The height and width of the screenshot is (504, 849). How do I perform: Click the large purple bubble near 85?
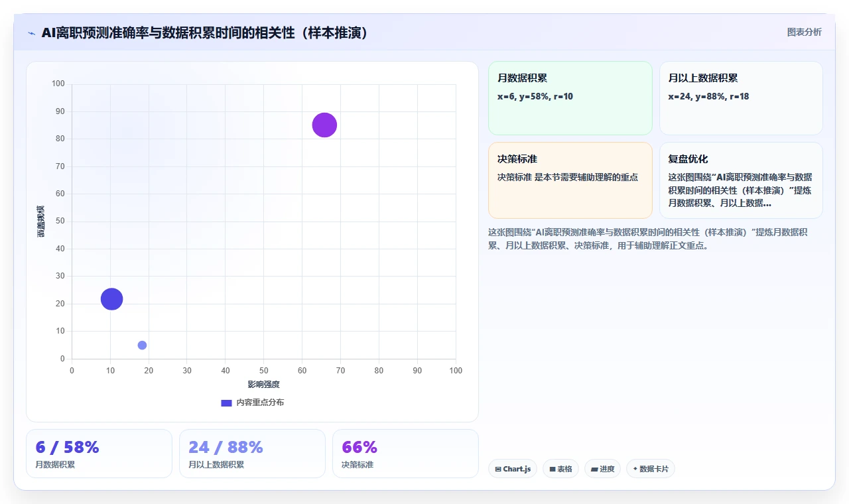point(324,125)
